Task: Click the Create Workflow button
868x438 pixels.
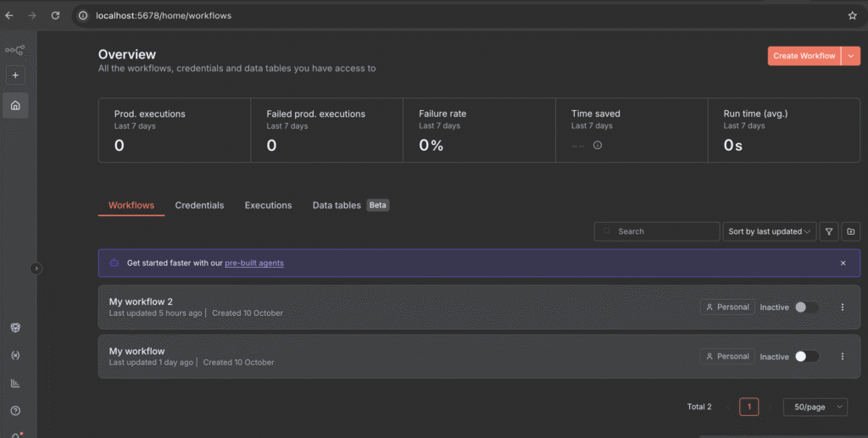Action: 804,56
